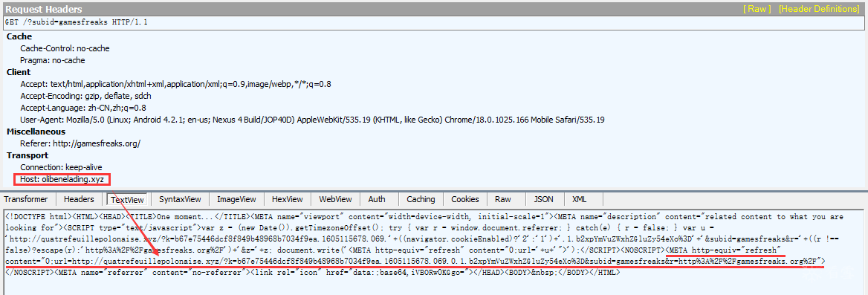Switch to the Headers response tab

(80, 199)
